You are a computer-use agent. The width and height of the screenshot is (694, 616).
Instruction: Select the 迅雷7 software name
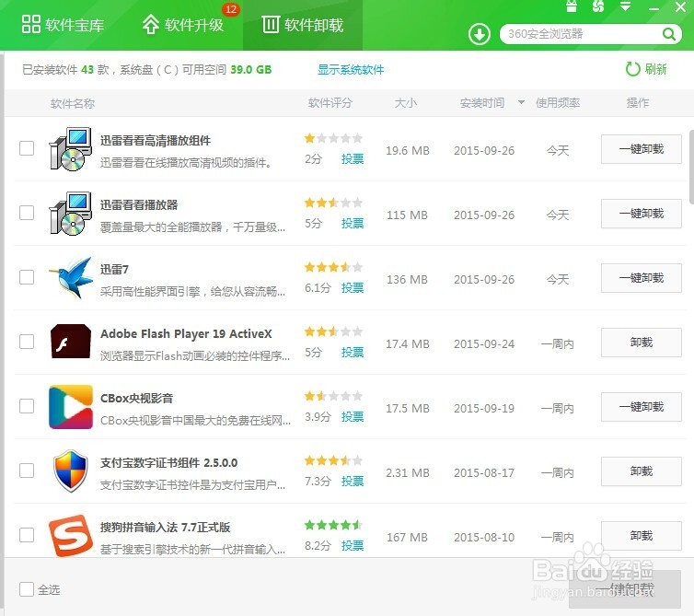coord(114,269)
